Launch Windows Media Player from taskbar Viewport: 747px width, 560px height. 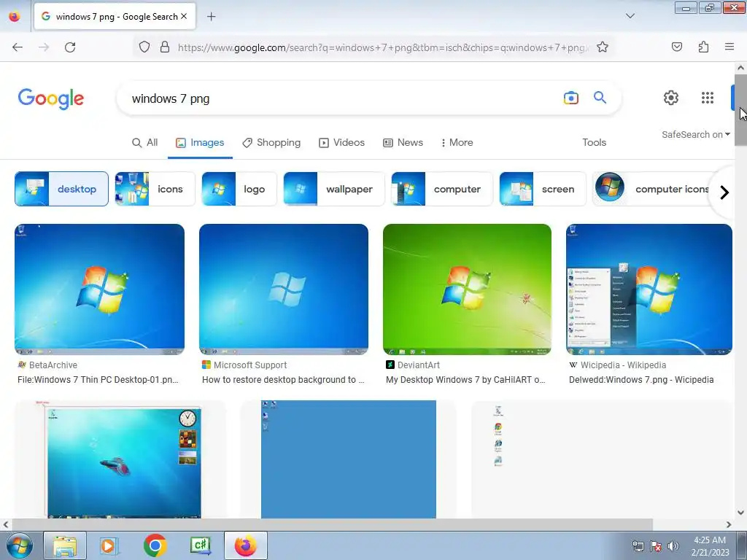(x=109, y=545)
